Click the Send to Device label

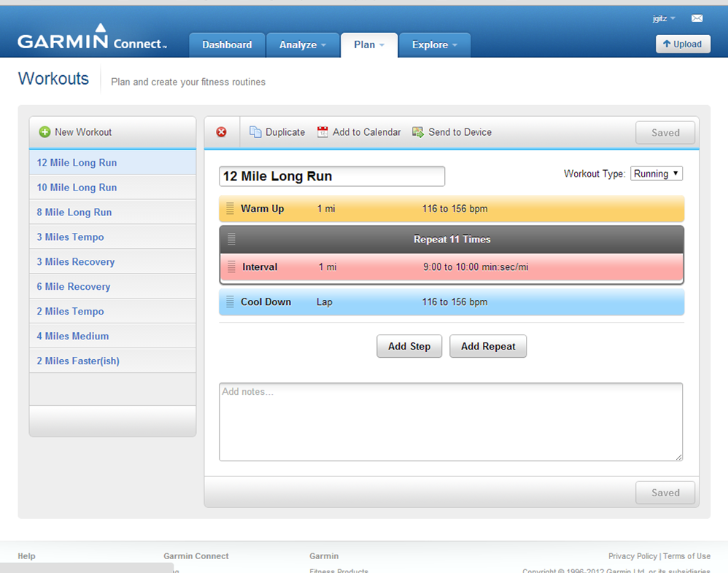click(x=460, y=132)
